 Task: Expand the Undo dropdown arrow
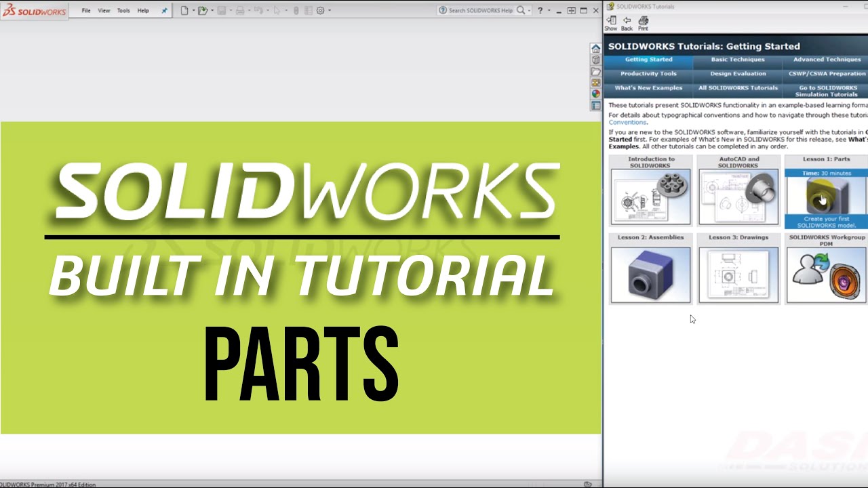pos(267,11)
